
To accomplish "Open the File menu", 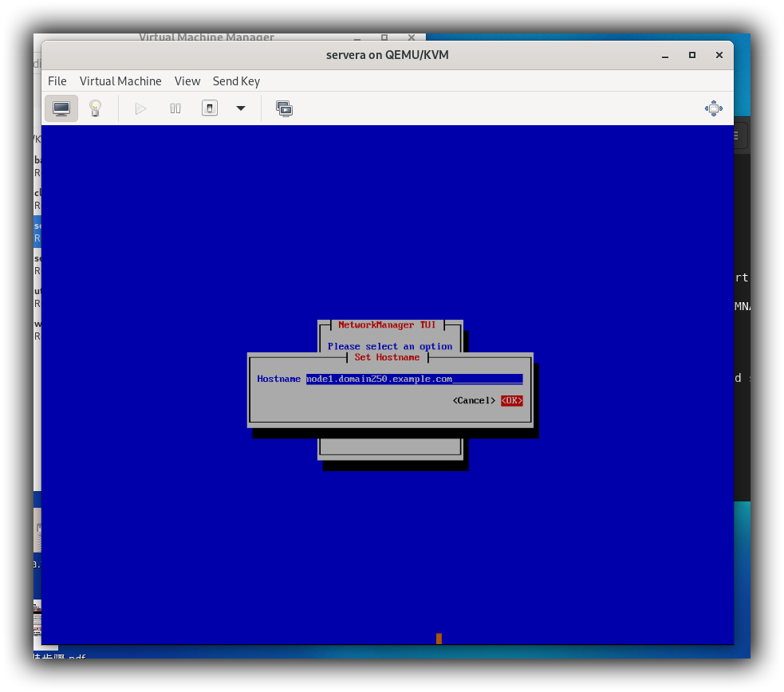I will click(57, 81).
